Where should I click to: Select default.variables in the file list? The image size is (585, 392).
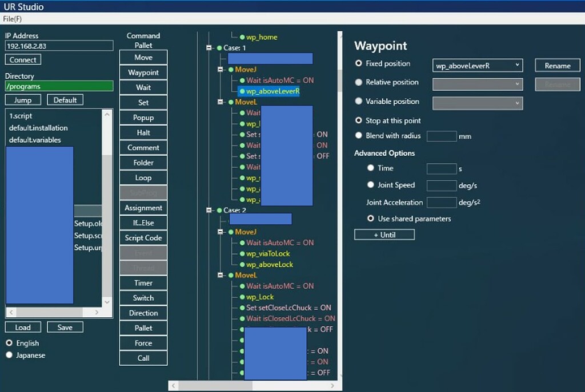pos(35,140)
